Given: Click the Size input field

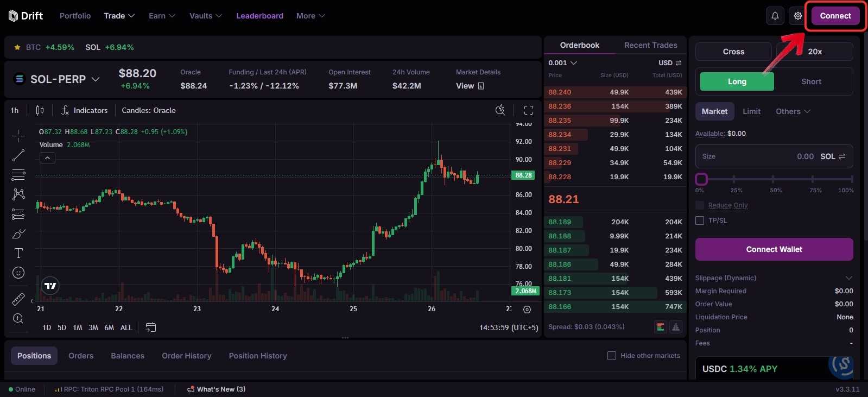Looking at the screenshot, I should point(774,156).
